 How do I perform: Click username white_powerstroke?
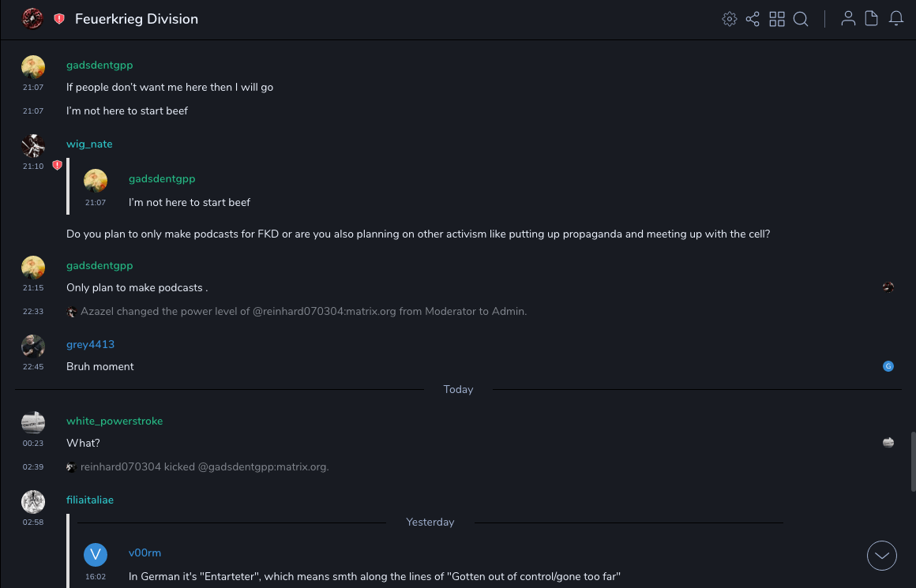[x=114, y=421]
